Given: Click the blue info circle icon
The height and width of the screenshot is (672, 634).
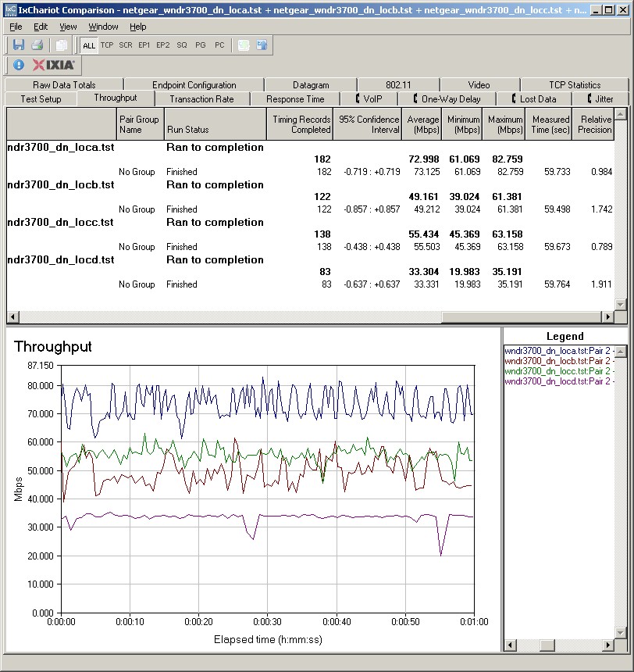Looking at the screenshot, I should click(19, 65).
